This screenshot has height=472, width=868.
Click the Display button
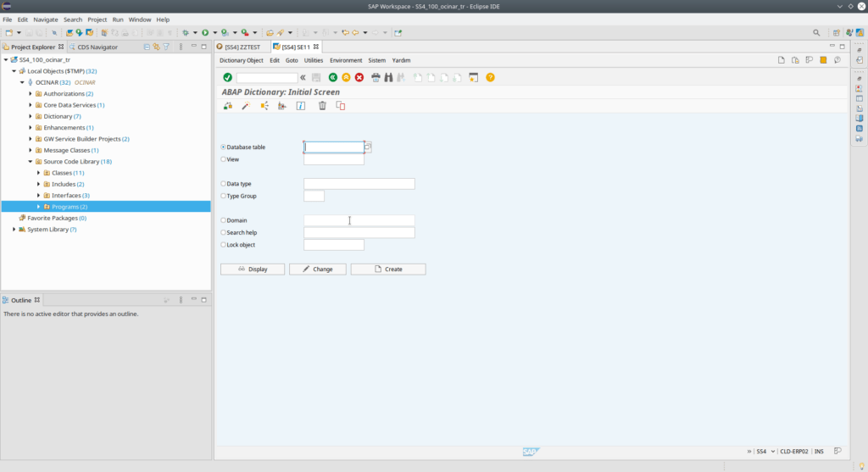click(253, 269)
